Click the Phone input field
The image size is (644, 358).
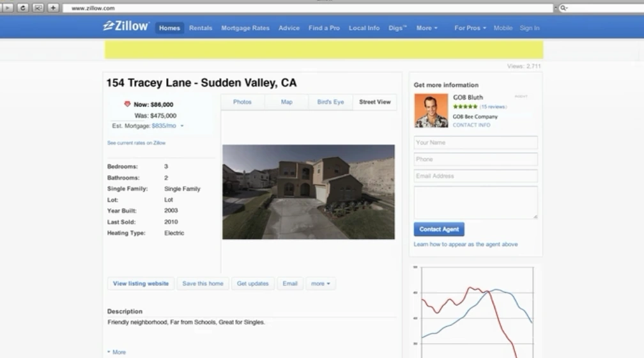tap(475, 159)
